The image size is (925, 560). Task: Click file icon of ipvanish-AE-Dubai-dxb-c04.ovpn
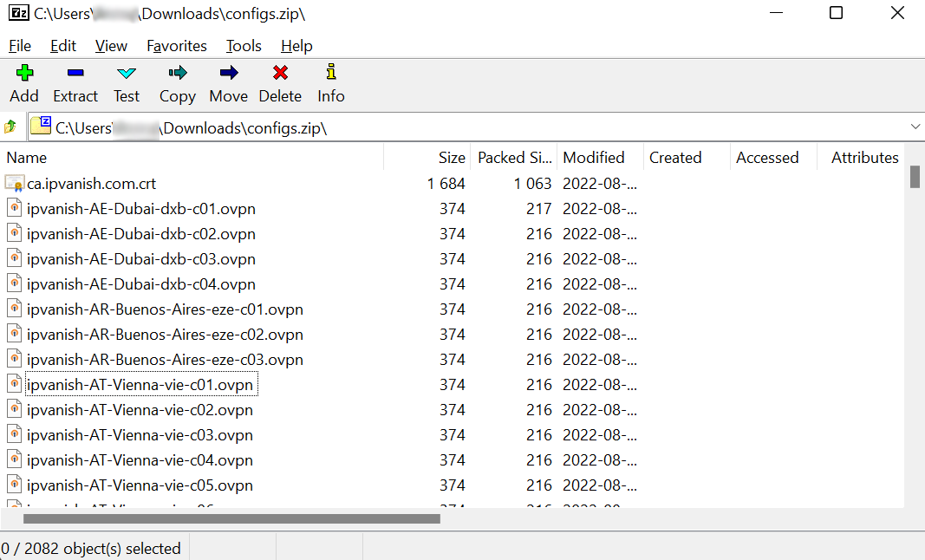(x=15, y=283)
